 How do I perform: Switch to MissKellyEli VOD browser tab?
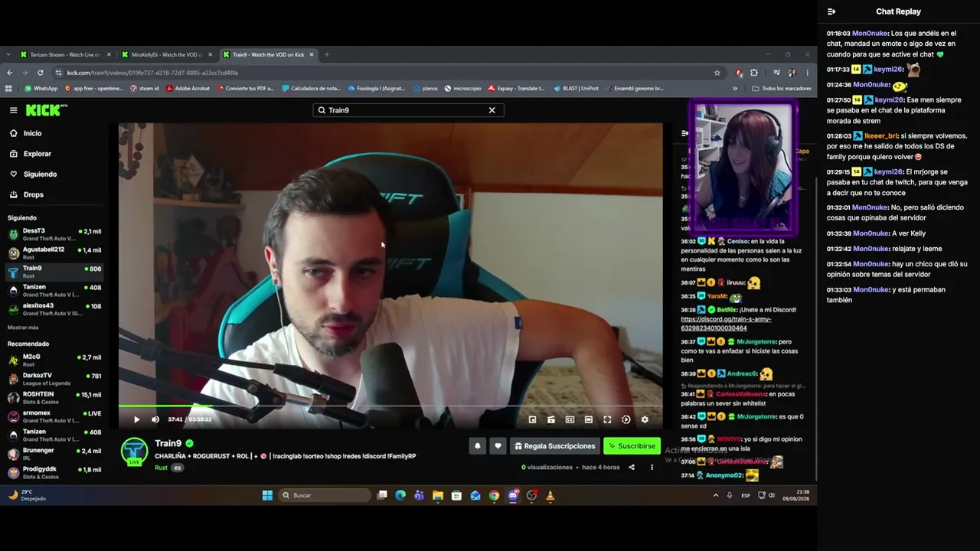pyautogui.click(x=166, y=55)
